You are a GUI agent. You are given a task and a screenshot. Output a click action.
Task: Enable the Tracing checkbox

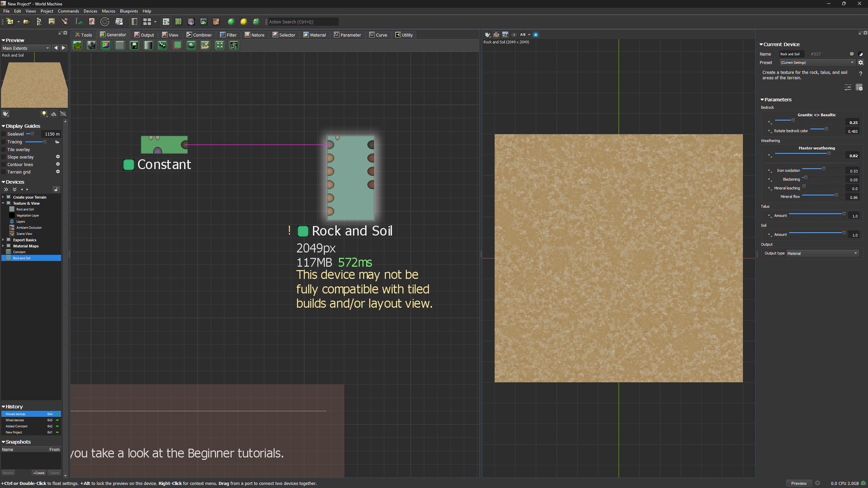4,142
